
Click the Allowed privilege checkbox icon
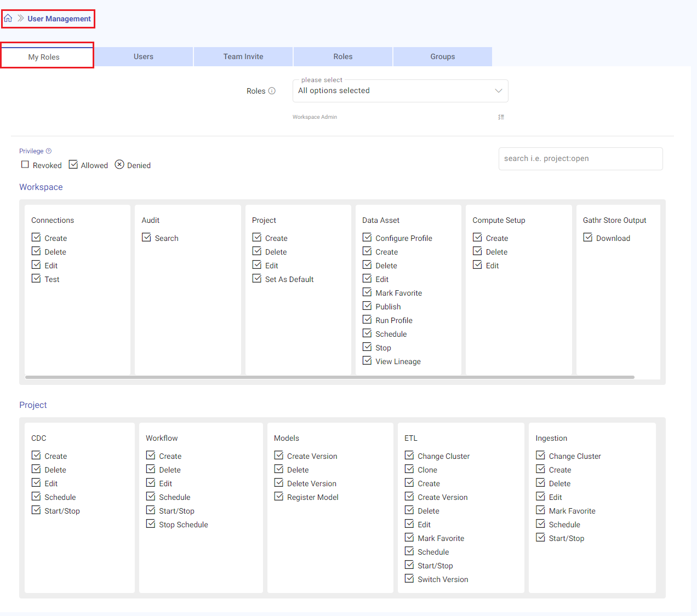point(73,164)
